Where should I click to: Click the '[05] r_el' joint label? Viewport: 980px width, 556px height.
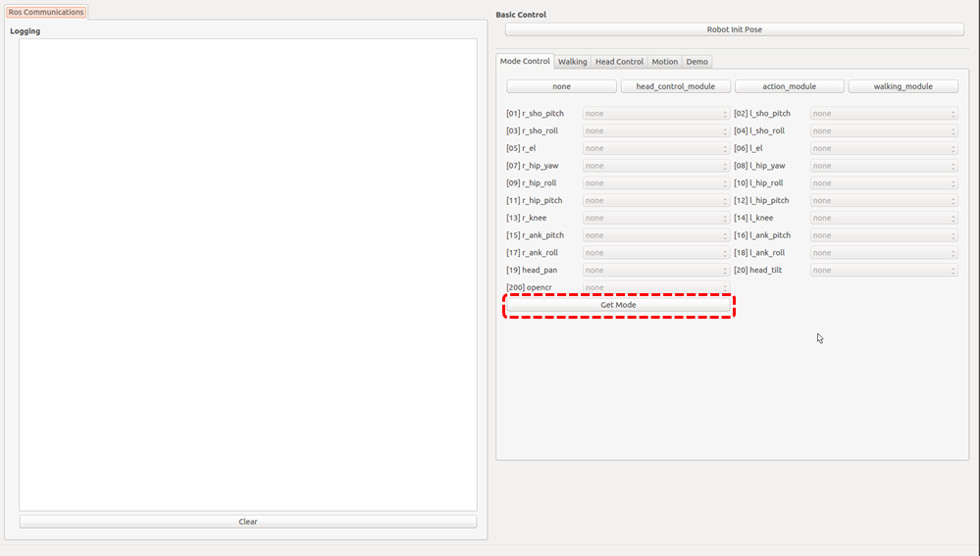coord(521,149)
